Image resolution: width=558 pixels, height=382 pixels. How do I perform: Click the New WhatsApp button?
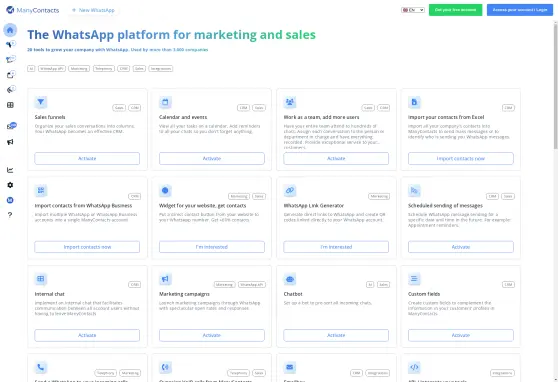93,10
